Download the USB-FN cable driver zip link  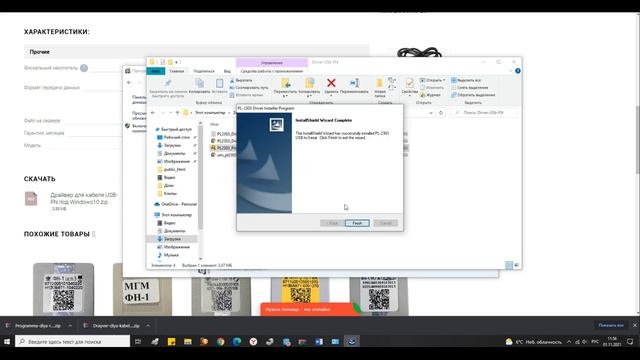pyautogui.click(x=84, y=198)
